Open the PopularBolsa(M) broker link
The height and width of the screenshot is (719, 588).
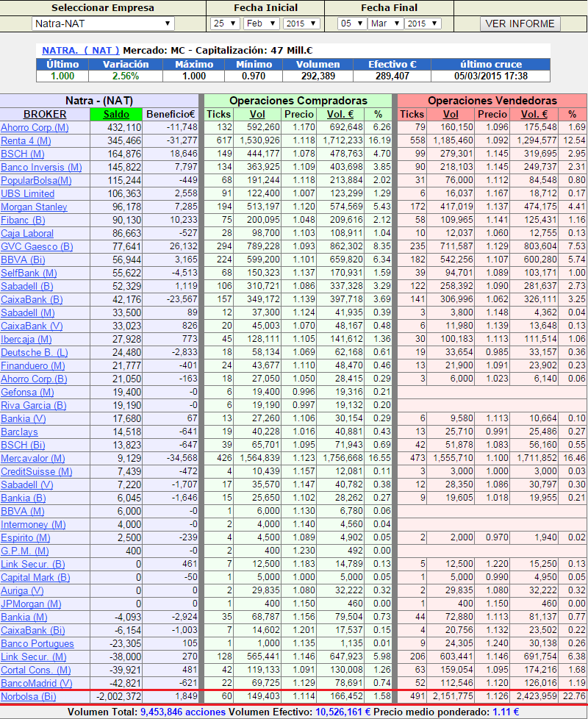coord(36,181)
